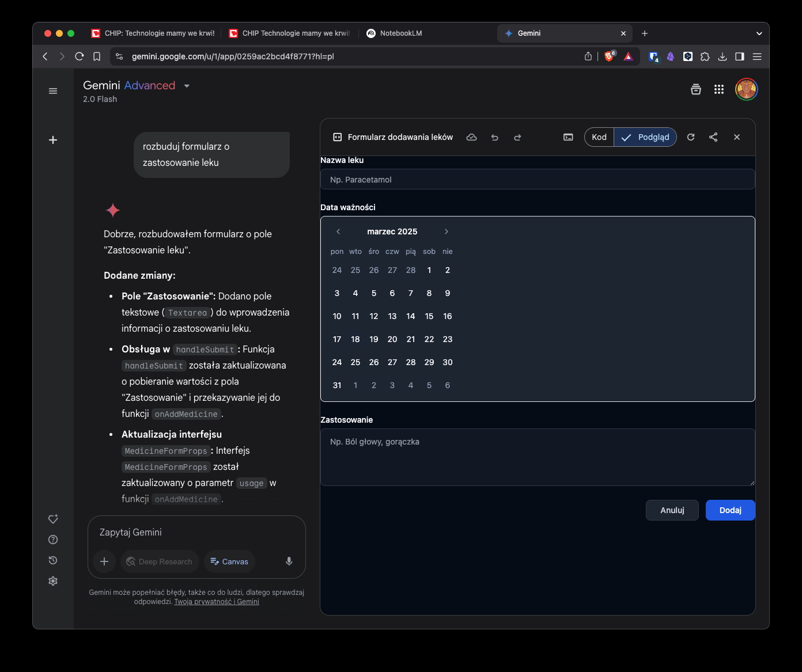The width and height of the screenshot is (802, 672).
Task: Switch canvas to Podgląd view
Action: pyautogui.click(x=645, y=137)
